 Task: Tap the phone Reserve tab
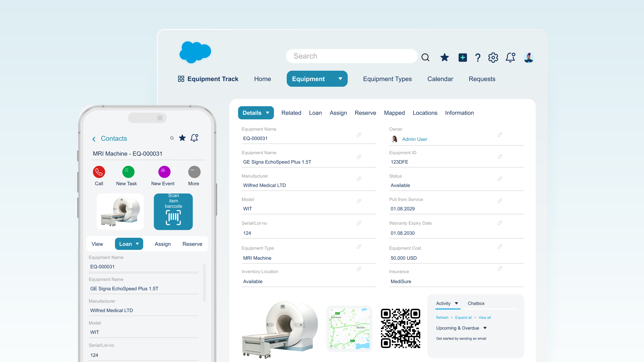(192, 244)
